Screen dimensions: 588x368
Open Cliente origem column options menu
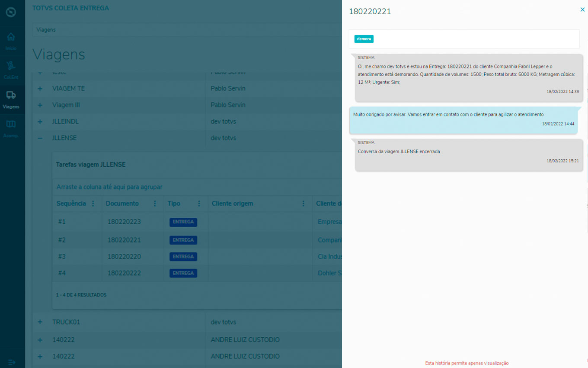coord(304,203)
